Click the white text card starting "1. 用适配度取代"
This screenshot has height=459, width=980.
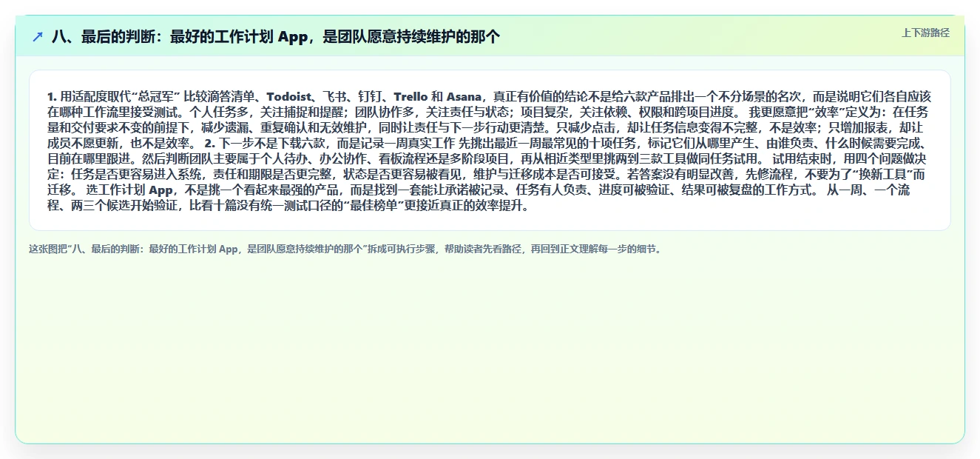[x=490, y=150]
